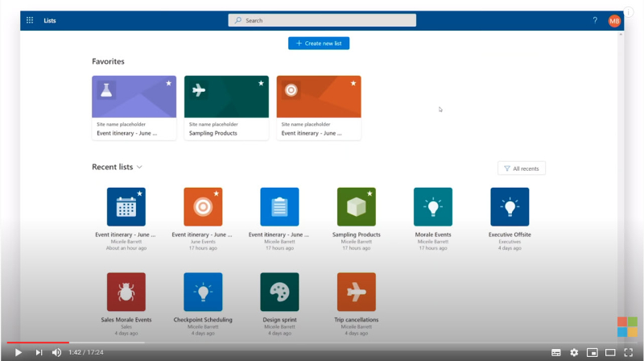The image size is (644, 361).
Task: Mute the video volume
Action: (x=56, y=352)
